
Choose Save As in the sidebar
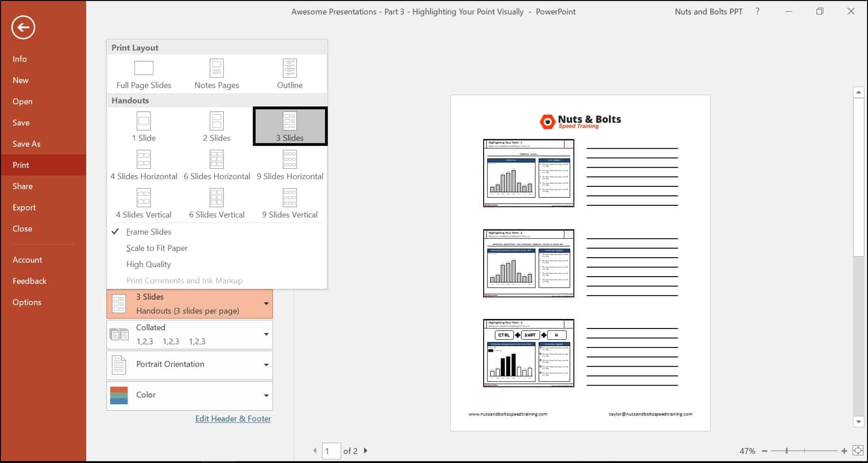click(x=43, y=144)
